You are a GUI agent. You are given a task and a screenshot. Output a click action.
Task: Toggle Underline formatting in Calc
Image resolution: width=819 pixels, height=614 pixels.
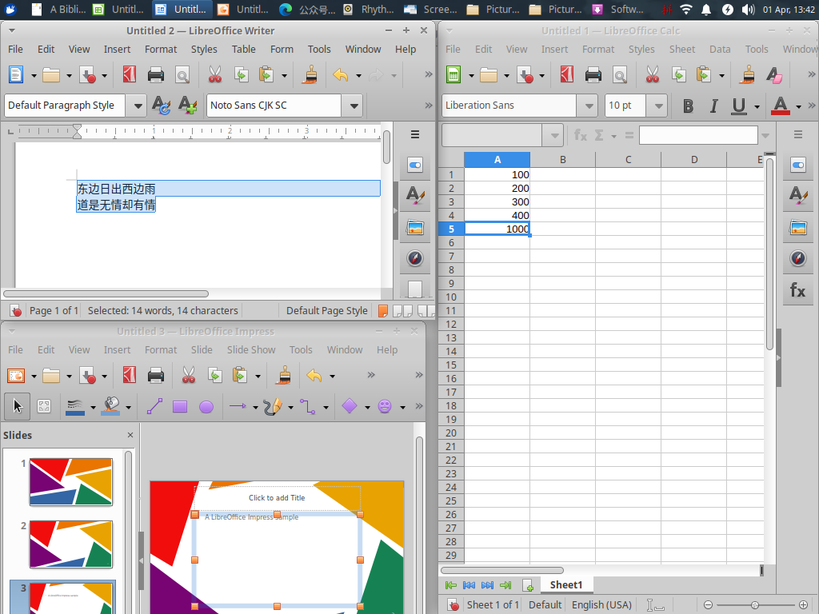739,106
